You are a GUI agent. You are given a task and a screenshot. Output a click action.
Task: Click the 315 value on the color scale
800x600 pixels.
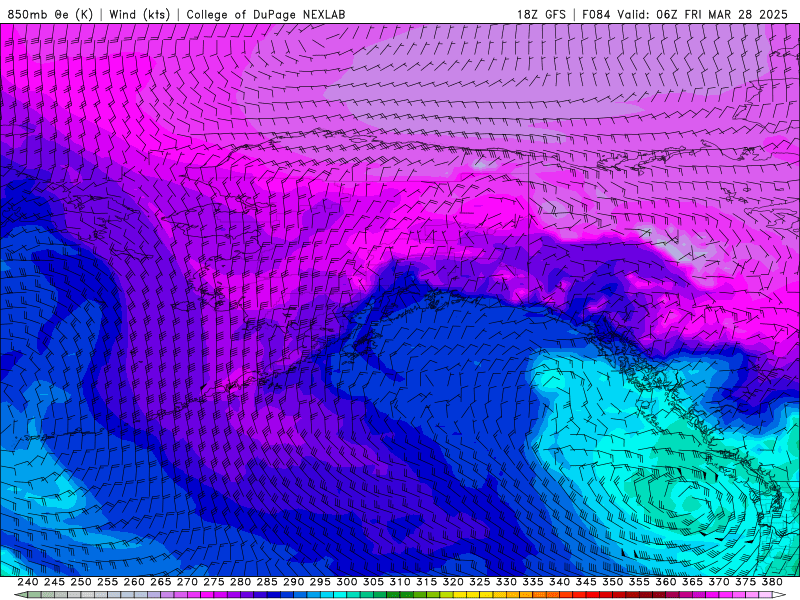coord(426,582)
